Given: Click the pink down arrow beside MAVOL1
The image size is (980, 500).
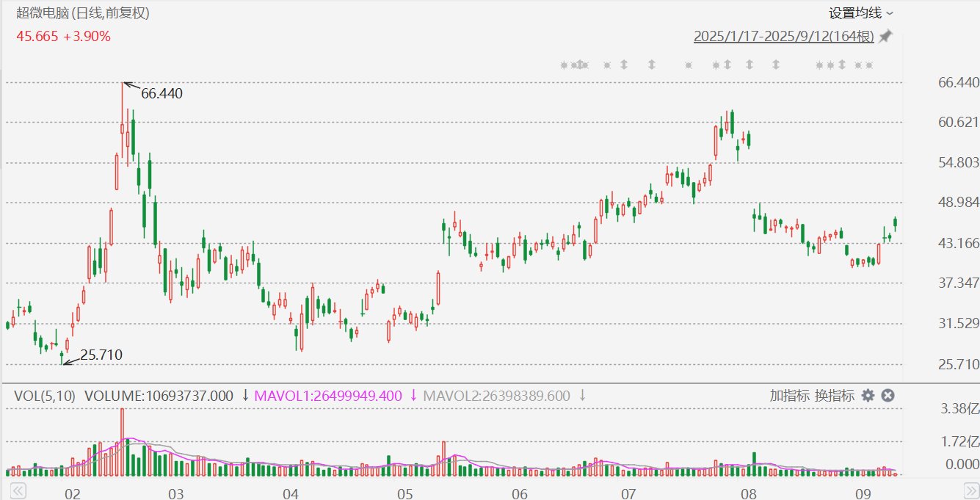Looking at the screenshot, I should 413,396.
